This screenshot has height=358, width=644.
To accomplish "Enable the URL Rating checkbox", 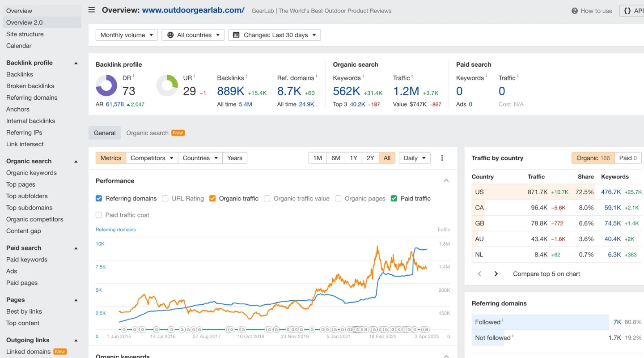I will tap(165, 198).
